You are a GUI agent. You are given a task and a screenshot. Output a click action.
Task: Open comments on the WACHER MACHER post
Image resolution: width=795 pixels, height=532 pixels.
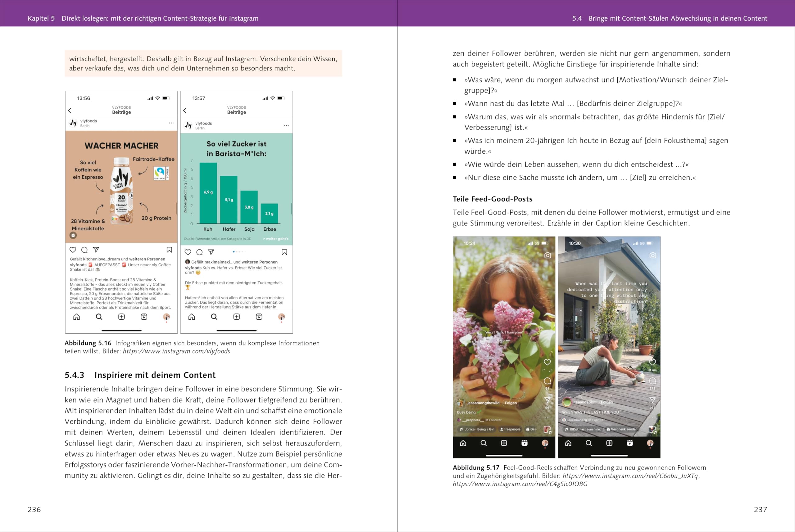click(84, 250)
